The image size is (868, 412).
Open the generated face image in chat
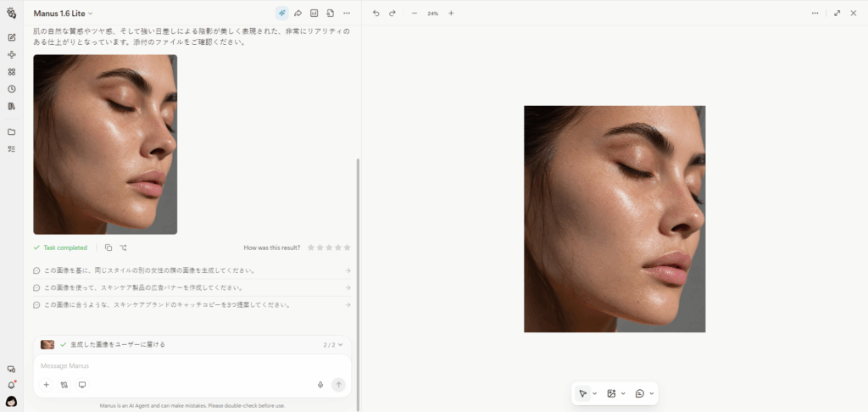(105, 144)
